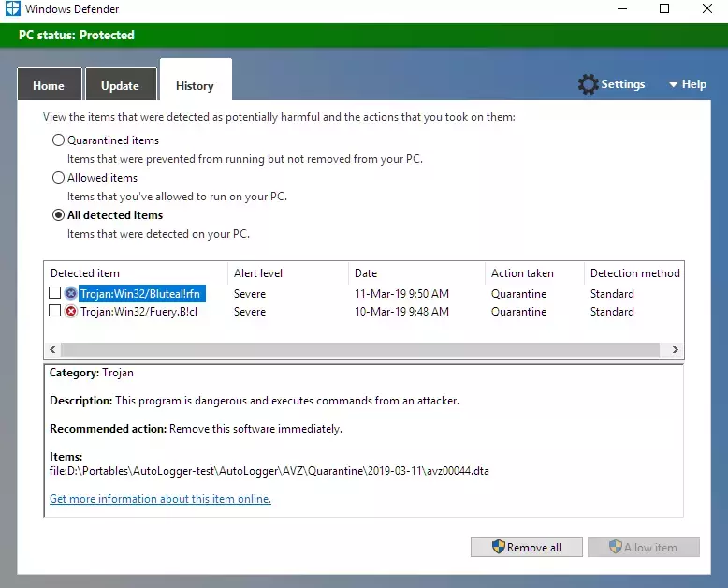Switch to the Update tab
The height and width of the screenshot is (588, 728).
[121, 84]
